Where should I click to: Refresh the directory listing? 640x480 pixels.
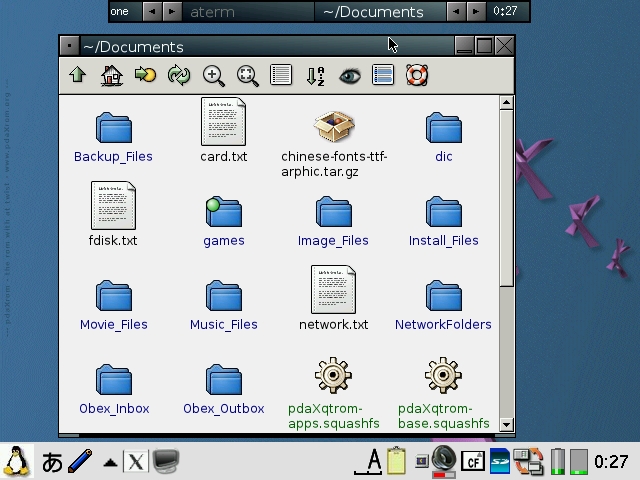[x=179, y=75]
